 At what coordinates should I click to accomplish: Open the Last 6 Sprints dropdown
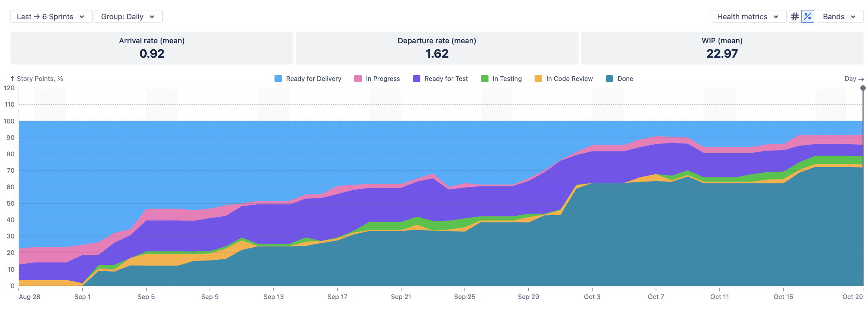click(x=51, y=16)
